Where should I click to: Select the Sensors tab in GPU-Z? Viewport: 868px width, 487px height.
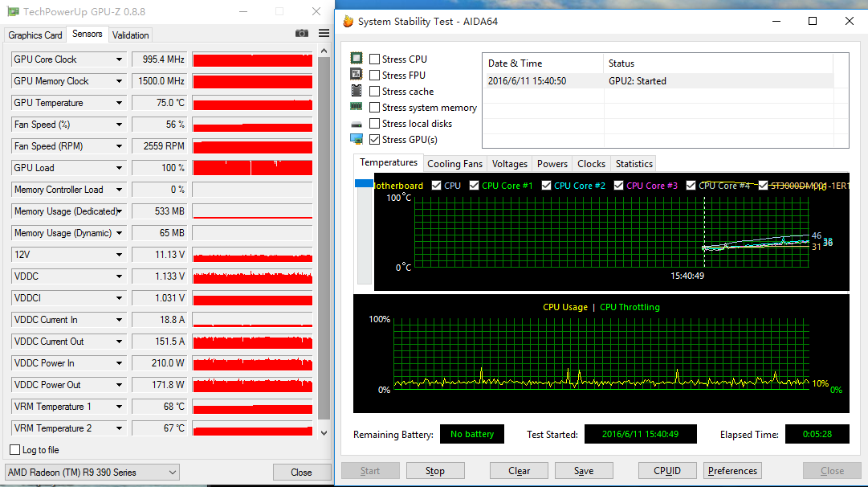click(x=88, y=34)
